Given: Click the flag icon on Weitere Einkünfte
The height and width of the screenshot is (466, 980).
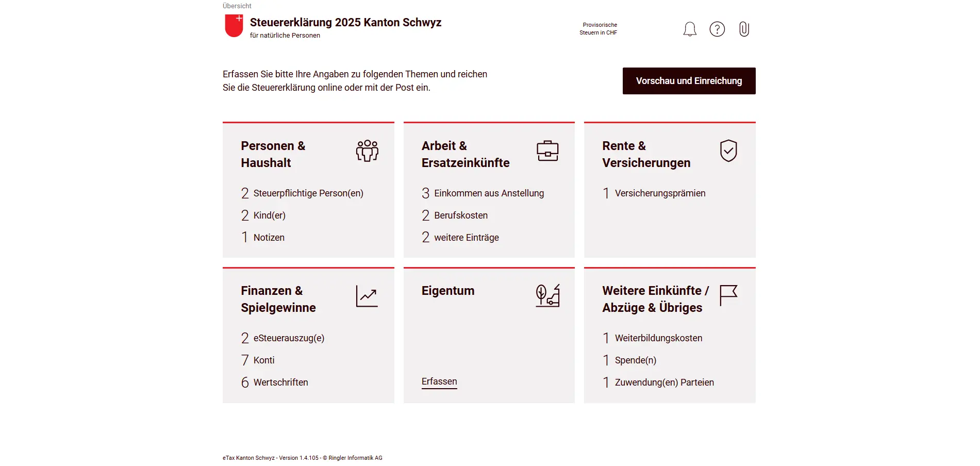Looking at the screenshot, I should [728, 295].
